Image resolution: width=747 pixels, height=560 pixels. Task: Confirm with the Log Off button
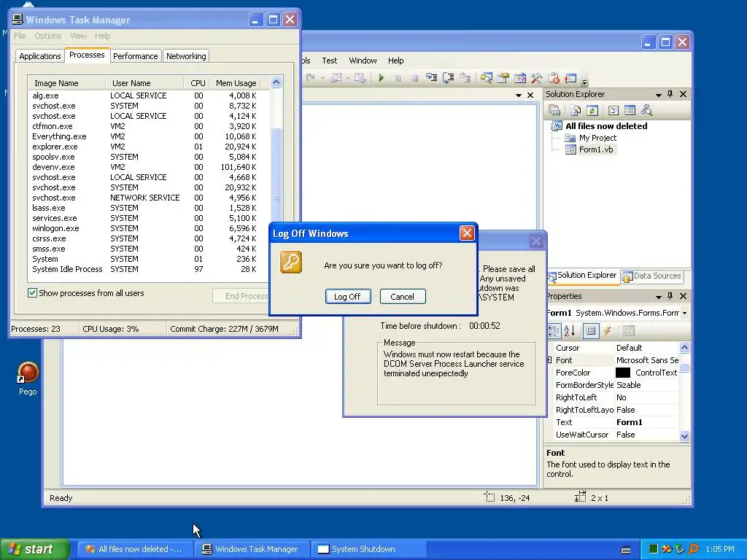pos(348,297)
